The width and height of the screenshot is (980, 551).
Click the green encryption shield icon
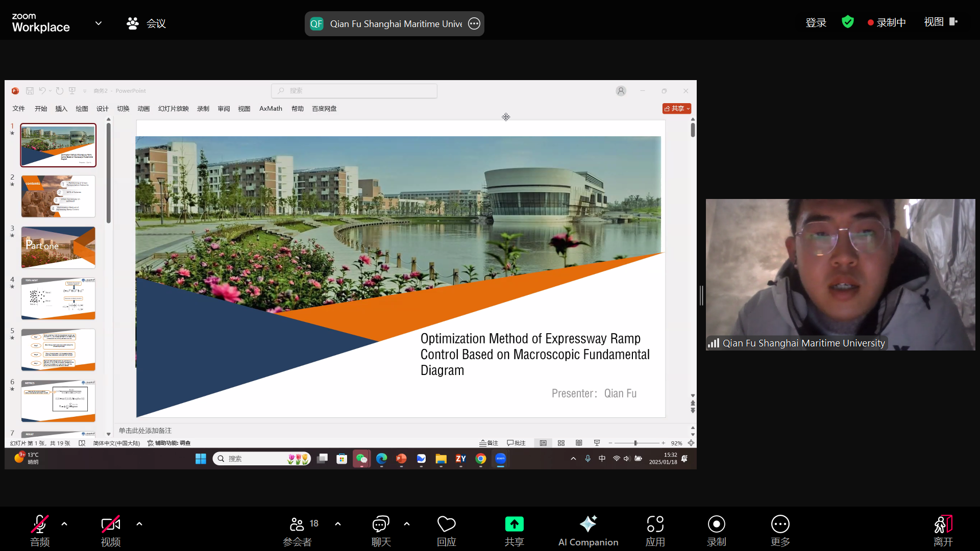[x=848, y=22]
